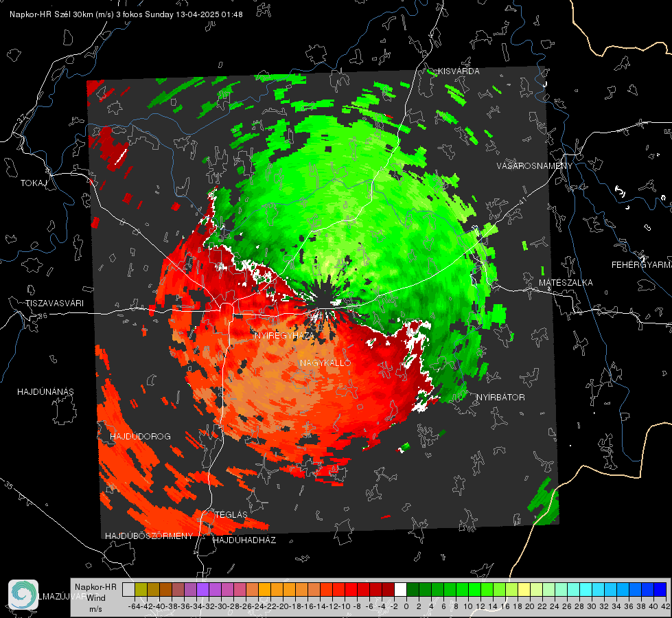Click the NYÍRBÁTOR city label
This screenshot has height=618, width=672.
tap(500, 398)
